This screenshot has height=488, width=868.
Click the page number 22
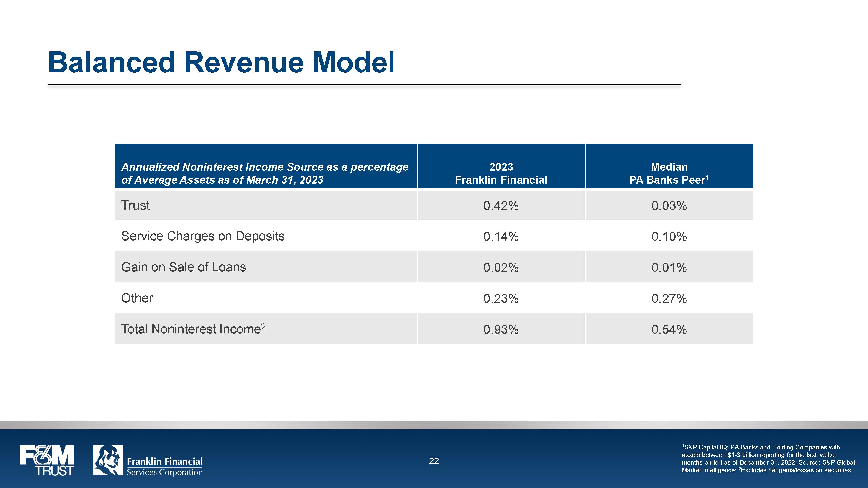click(x=434, y=461)
